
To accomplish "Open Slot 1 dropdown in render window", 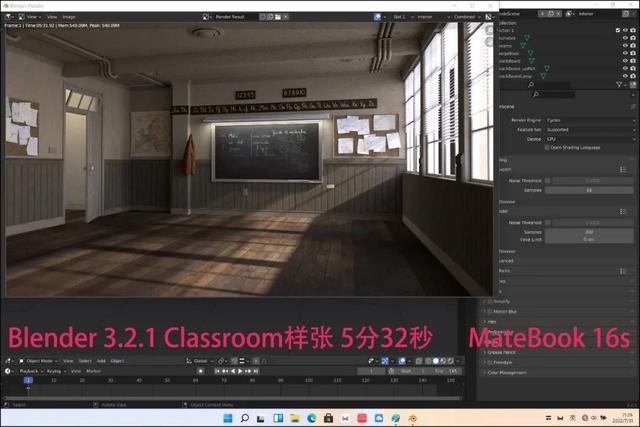I will coord(402,17).
